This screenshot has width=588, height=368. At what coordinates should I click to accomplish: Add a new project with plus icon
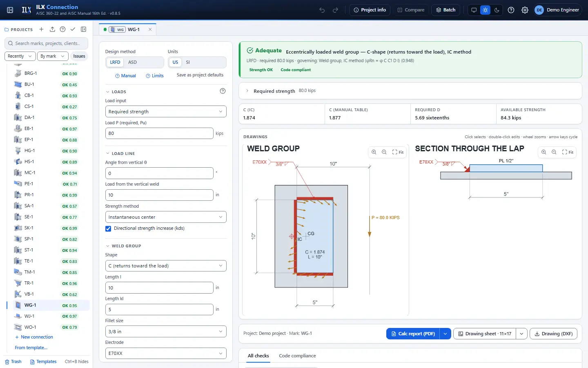[41, 29]
